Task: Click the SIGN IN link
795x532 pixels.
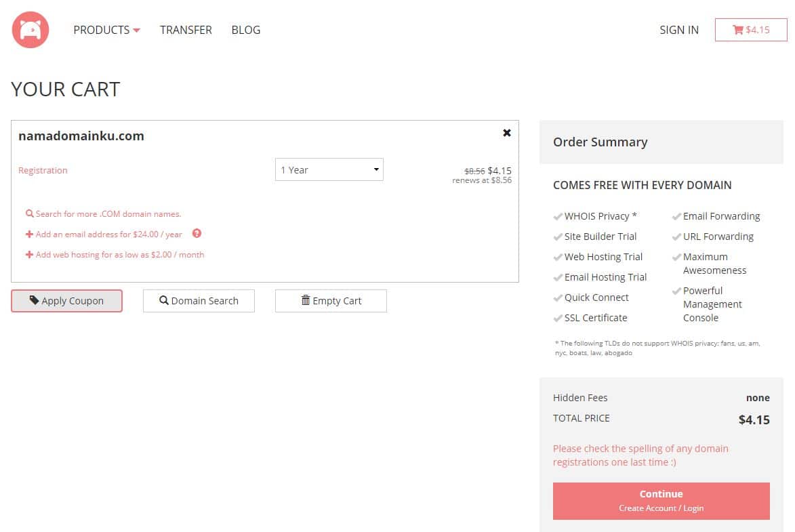Action: [x=678, y=30]
